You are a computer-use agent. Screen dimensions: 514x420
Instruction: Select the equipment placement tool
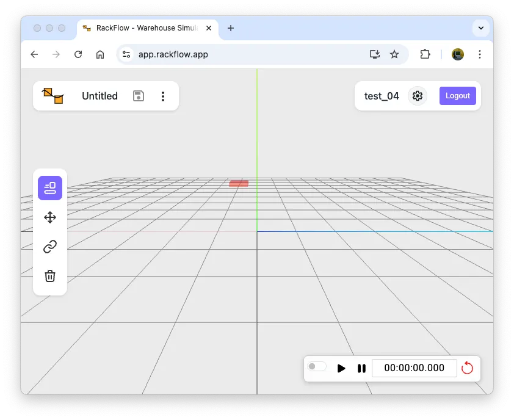click(x=49, y=187)
